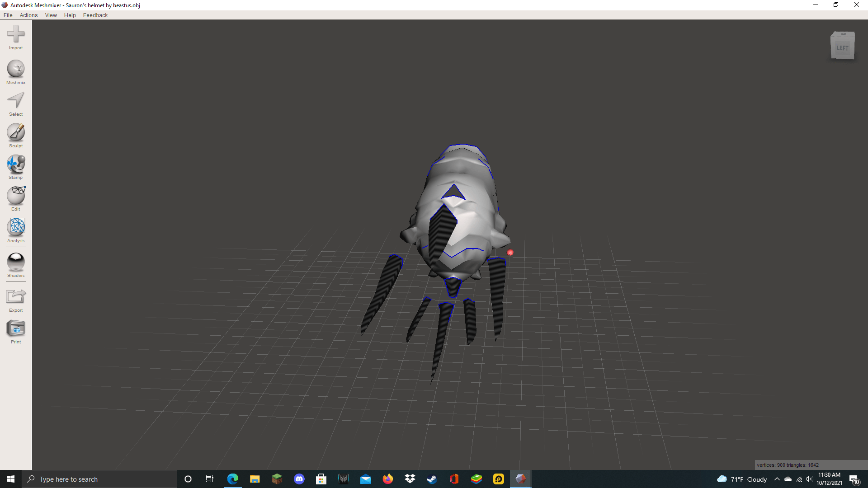Open the File menu

(8, 15)
